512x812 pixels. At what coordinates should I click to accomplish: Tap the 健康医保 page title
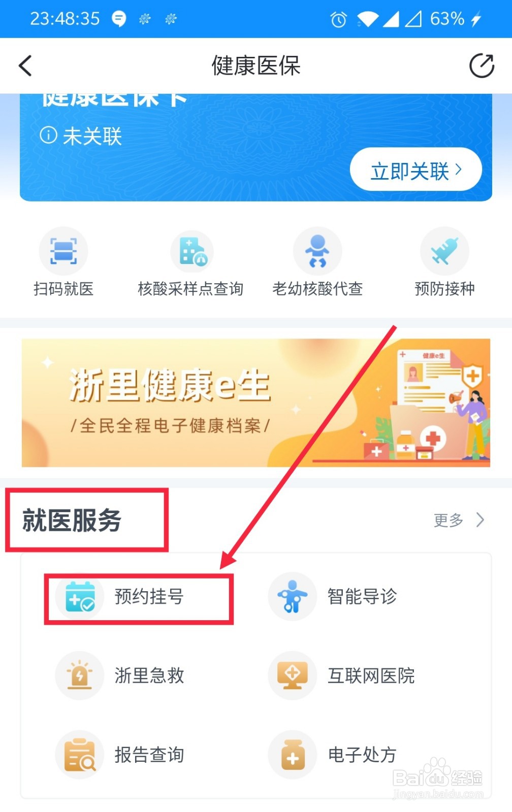pyautogui.click(x=256, y=65)
